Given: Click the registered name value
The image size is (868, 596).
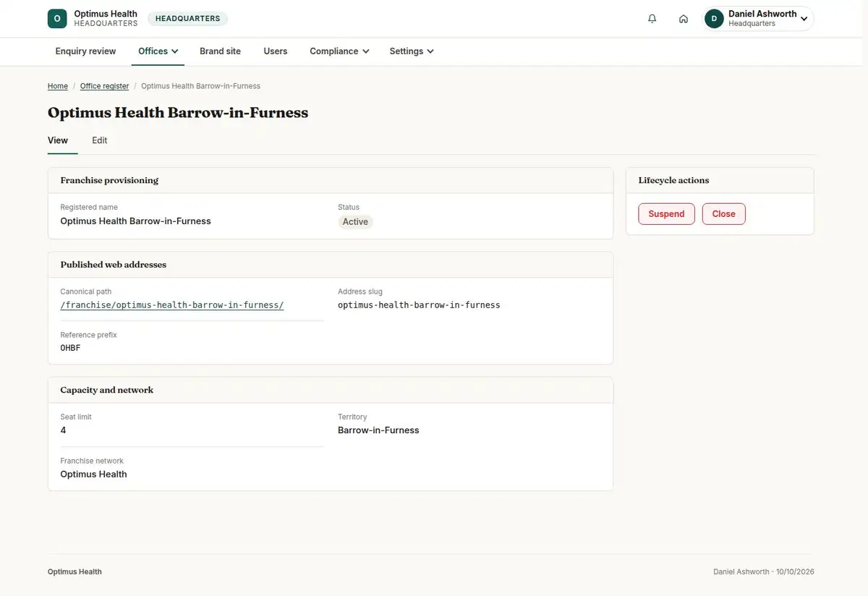Looking at the screenshot, I should click(135, 221).
